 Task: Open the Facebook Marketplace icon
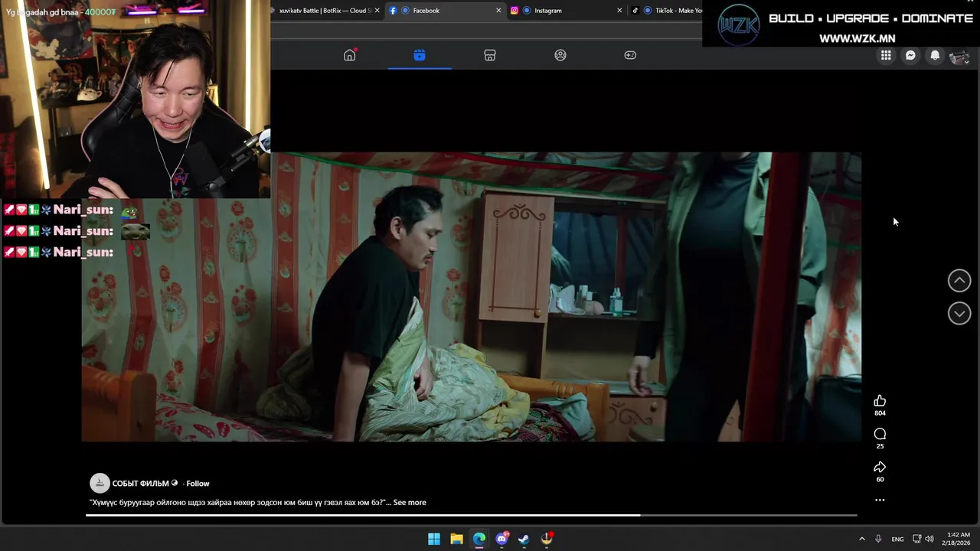[490, 55]
